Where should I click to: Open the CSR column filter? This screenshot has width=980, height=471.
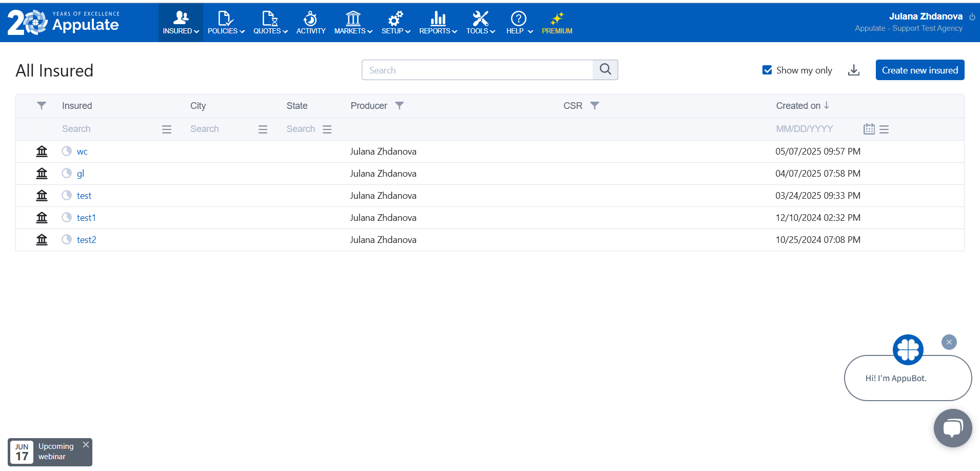594,105
